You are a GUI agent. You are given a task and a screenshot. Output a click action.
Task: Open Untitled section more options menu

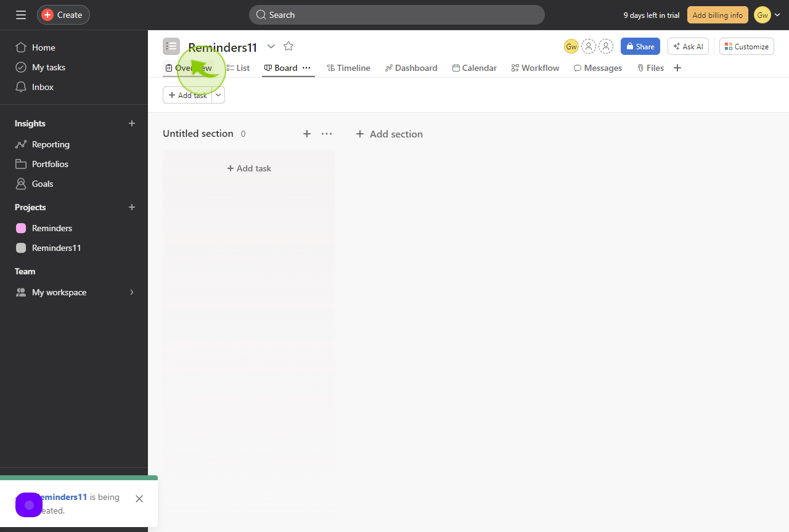pyautogui.click(x=327, y=134)
